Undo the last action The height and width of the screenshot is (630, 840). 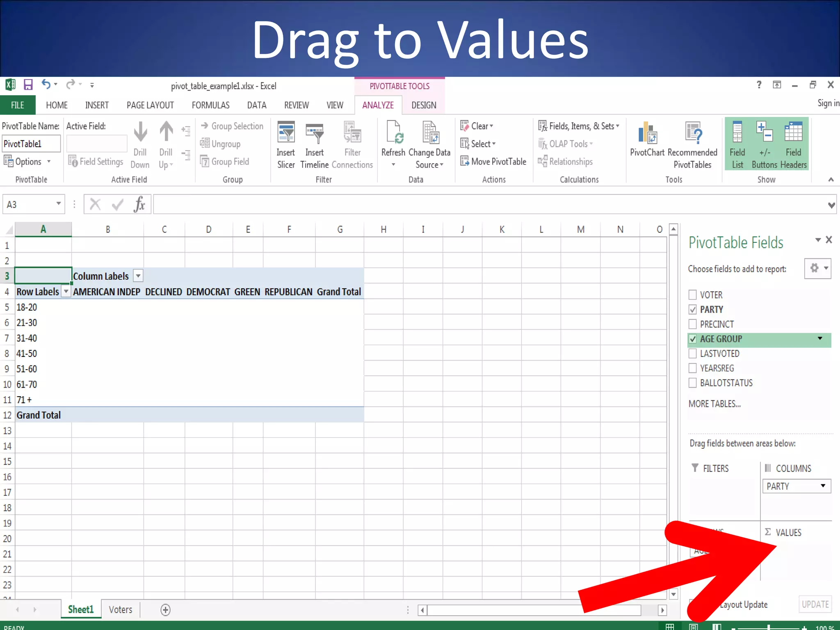coord(46,84)
